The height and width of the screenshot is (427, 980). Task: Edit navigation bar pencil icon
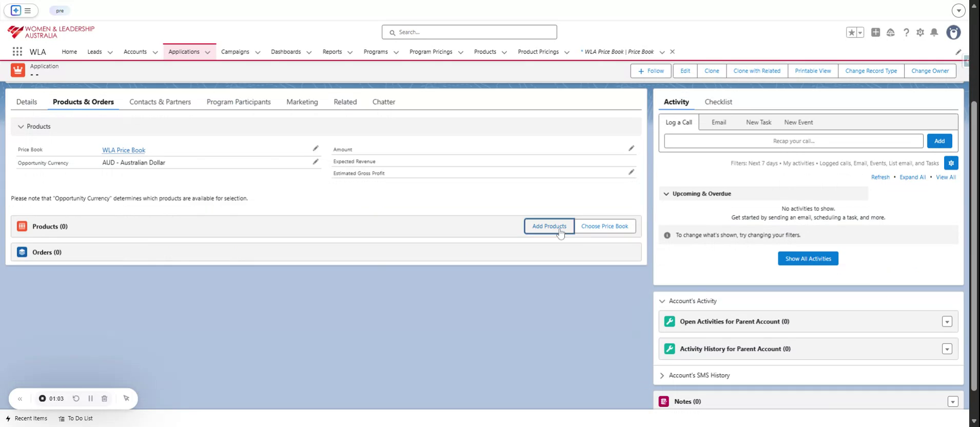click(x=958, y=52)
